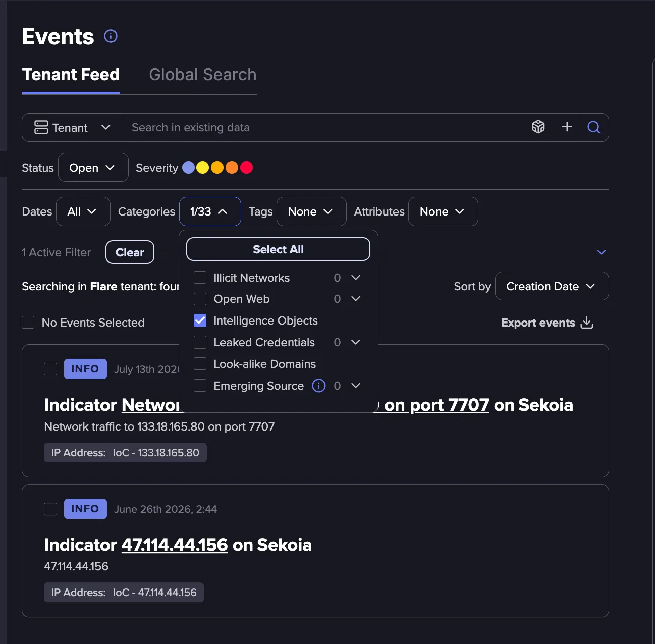Close the Categories 1/33 dropdown
Viewport: 655px width, 644px height.
tap(210, 211)
